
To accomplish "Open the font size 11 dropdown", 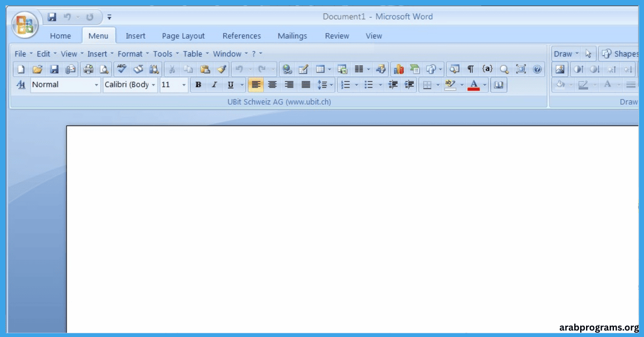I will (184, 85).
